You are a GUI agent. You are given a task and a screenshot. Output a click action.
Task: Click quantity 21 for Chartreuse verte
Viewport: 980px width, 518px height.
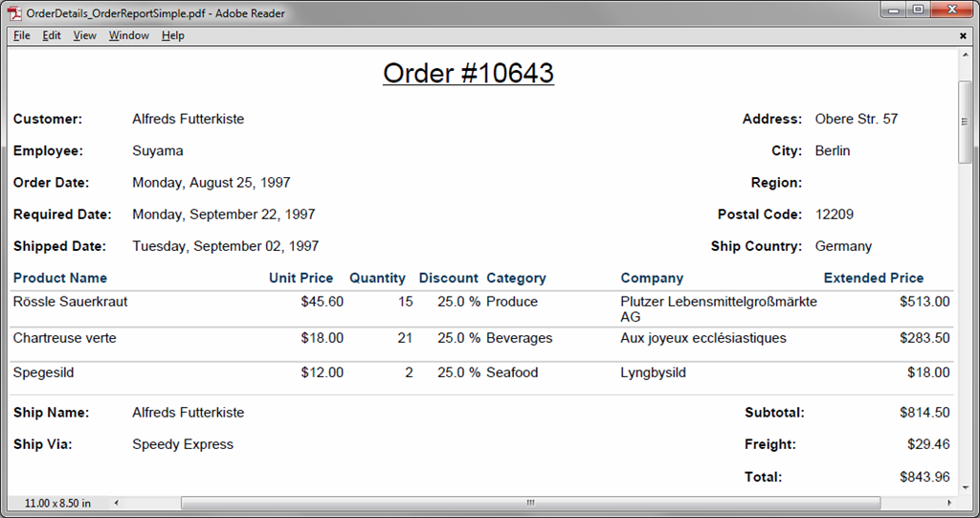(405, 338)
